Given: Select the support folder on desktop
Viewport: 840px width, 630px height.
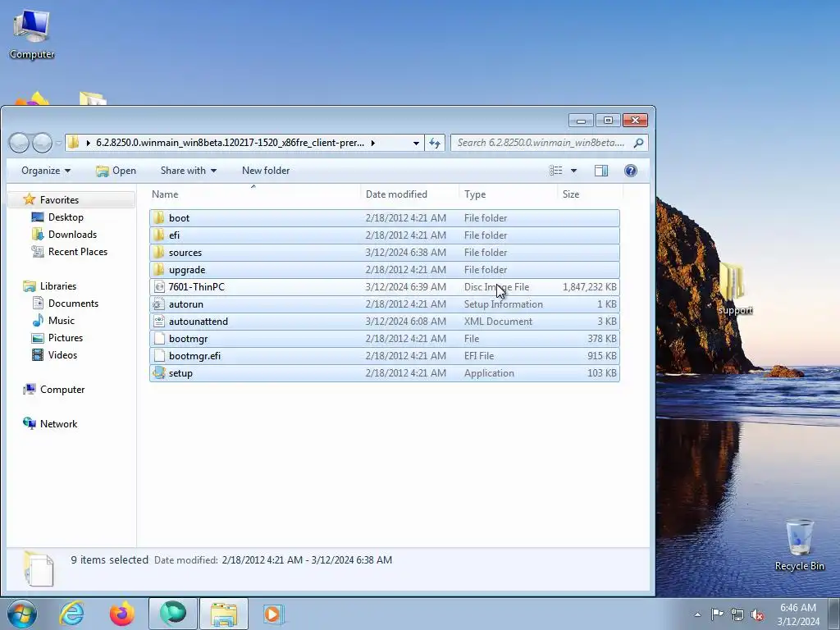Looking at the screenshot, I should coord(735,288).
